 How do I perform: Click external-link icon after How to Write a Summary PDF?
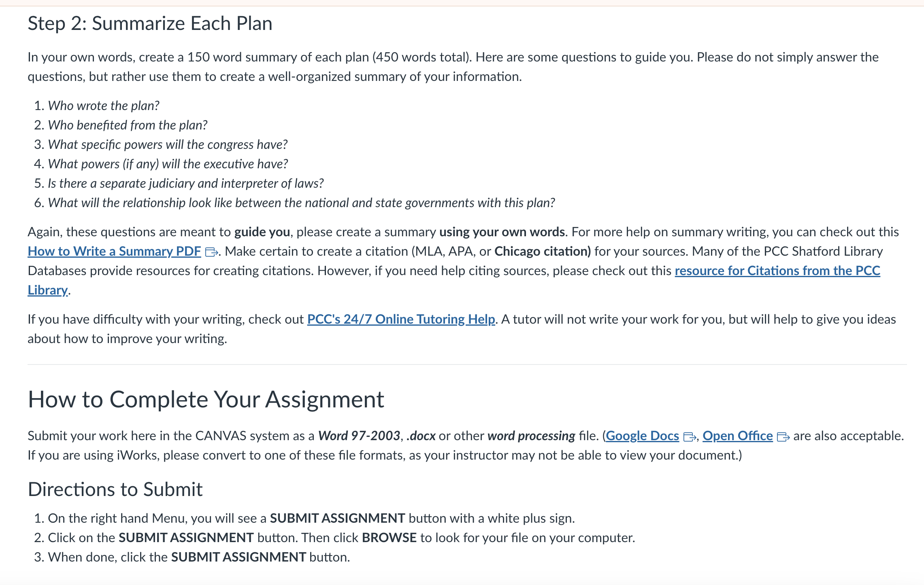(x=211, y=252)
